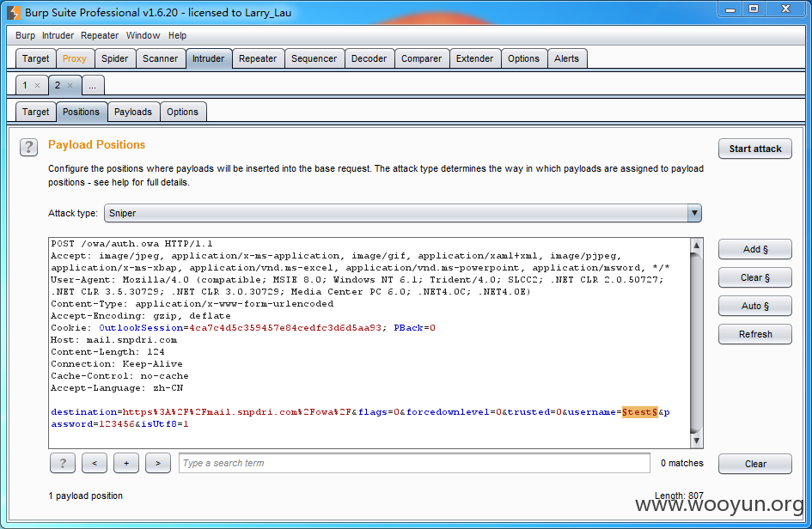The image size is (812, 529).
Task: Click the 'Content-Length: 124' header line
Action: pyautogui.click(x=107, y=352)
